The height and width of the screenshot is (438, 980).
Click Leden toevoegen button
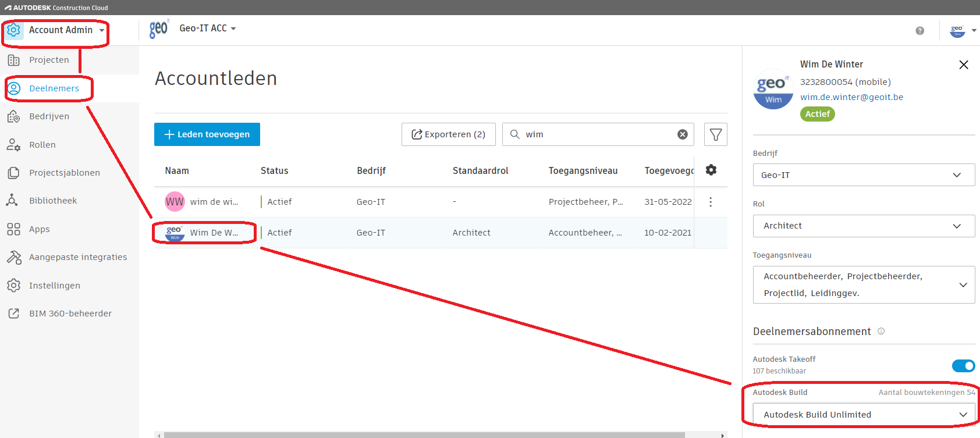point(207,134)
